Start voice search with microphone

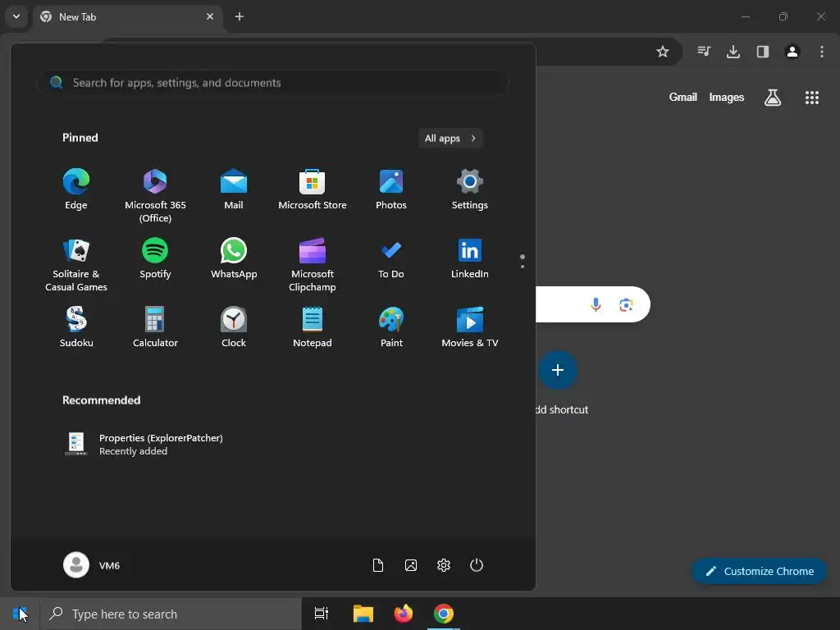point(596,305)
